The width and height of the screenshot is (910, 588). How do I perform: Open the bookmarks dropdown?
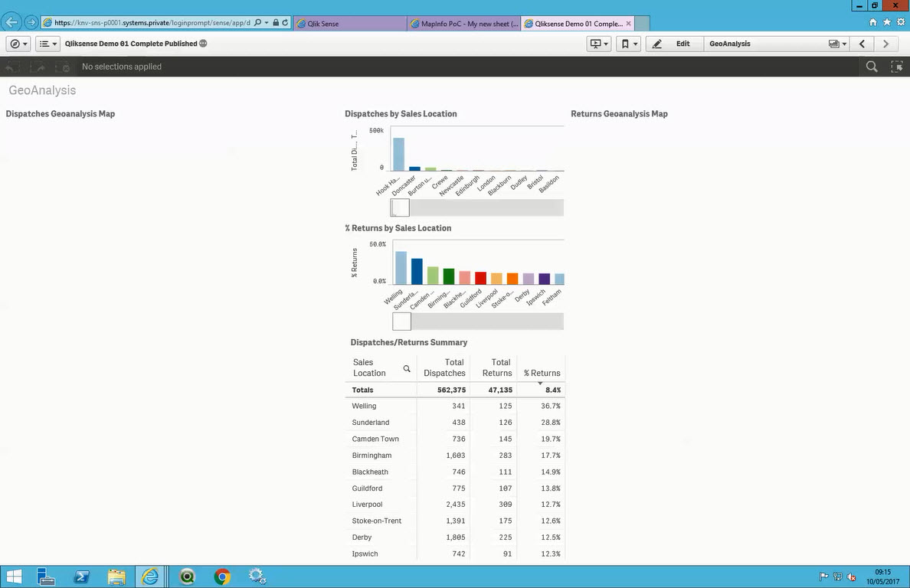(x=630, y=44)
